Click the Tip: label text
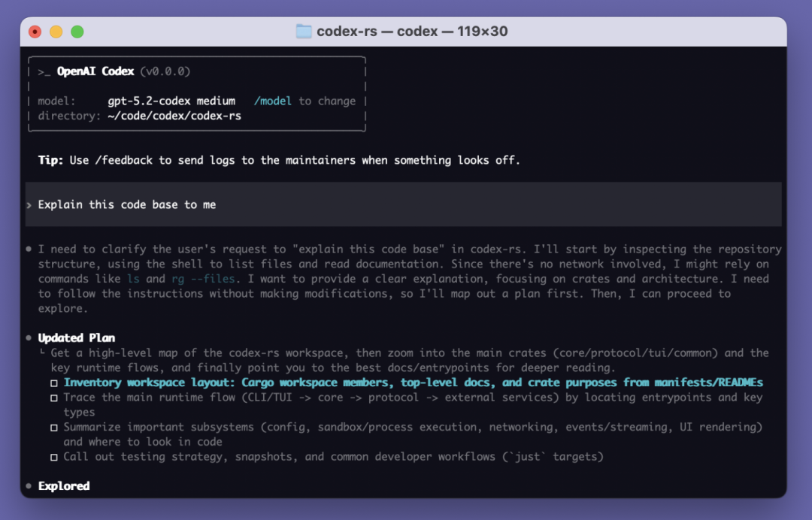This screenshot has width=812, height=520. pos(51,160)
